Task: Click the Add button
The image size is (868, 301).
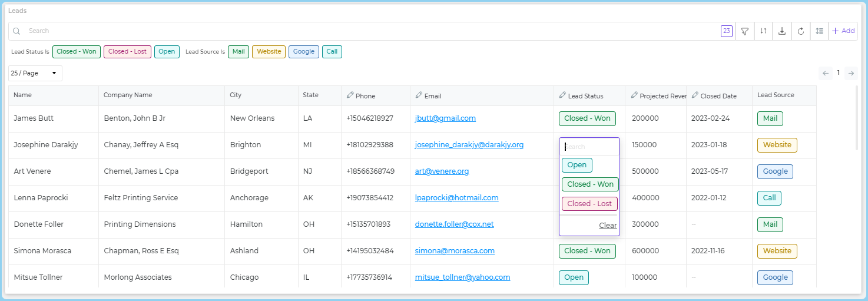Action: pos(843,31)
